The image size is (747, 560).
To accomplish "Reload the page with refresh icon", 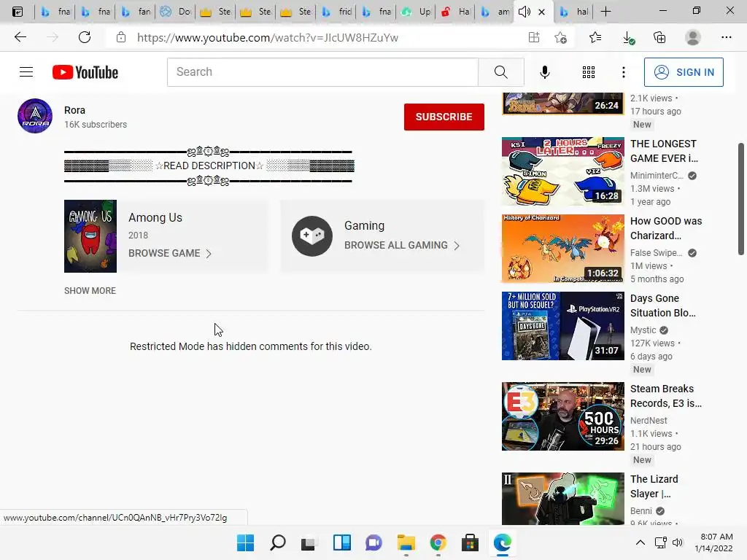I will (x=85, y=37).
